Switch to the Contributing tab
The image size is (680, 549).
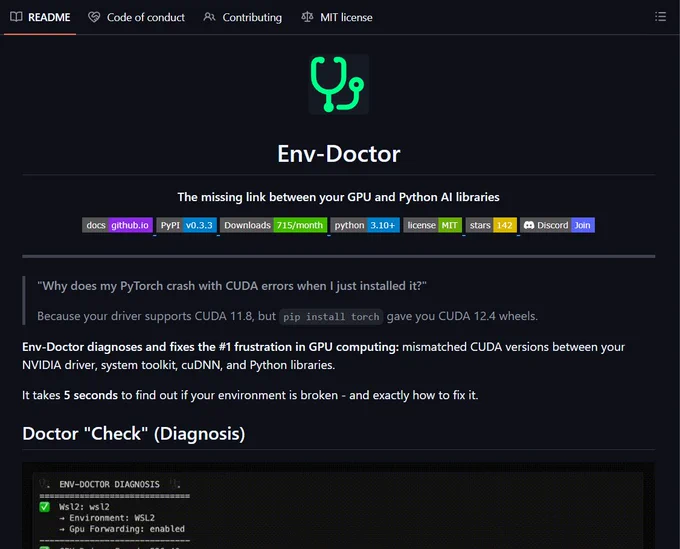(242, 17)
